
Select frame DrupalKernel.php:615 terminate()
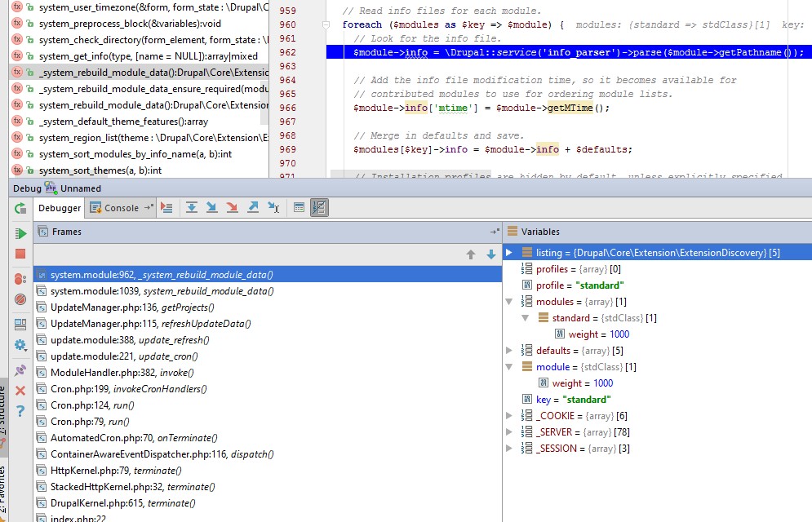(x=268, y=503)
